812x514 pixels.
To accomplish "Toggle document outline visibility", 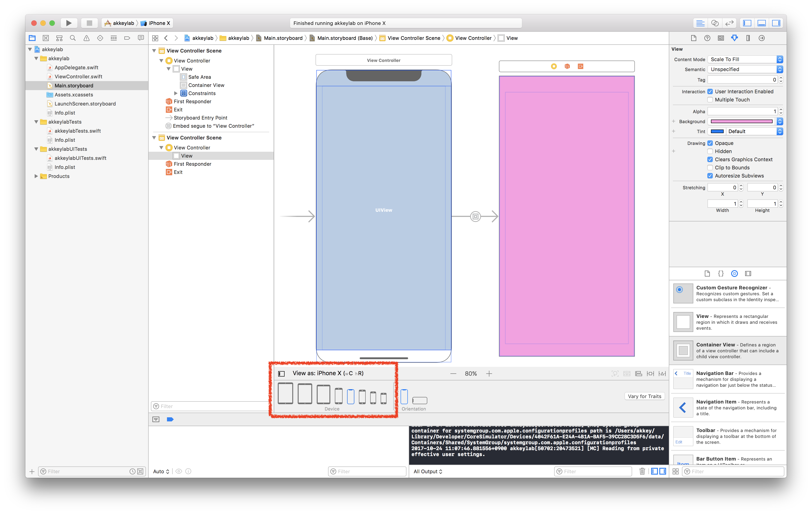I will [282, 373].
